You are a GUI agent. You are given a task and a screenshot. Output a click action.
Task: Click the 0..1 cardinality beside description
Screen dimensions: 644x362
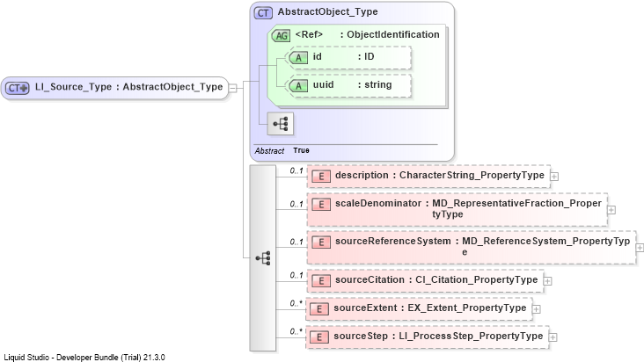(296, 170)
